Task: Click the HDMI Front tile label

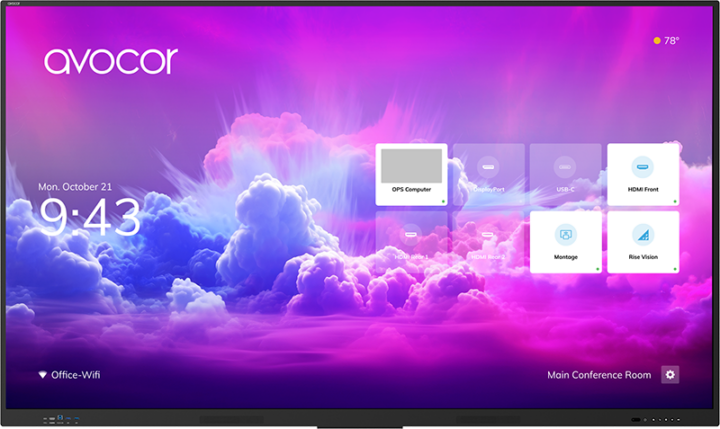Action: tap(642, 188)
